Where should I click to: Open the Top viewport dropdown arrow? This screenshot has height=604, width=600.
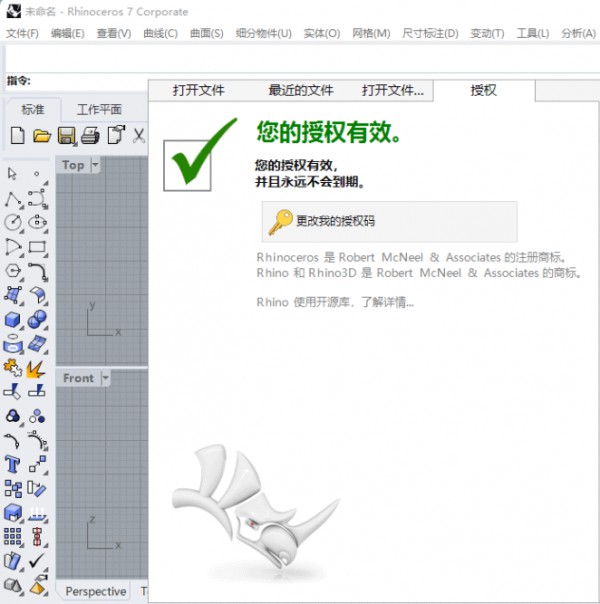(x=95, y=165)
